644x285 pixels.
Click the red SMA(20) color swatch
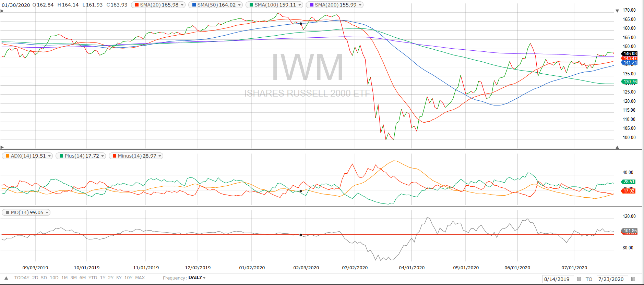(137, 5)
